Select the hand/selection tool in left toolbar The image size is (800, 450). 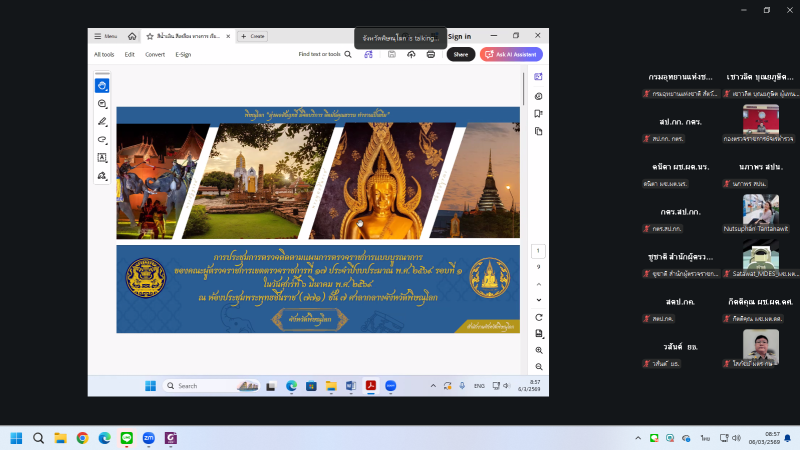pos(102,86)
